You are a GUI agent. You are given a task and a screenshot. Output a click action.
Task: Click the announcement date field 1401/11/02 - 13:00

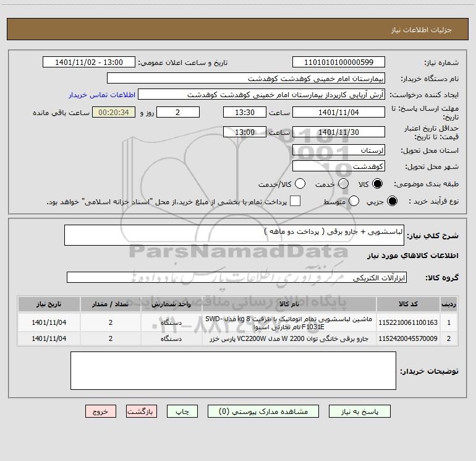[x=89, y=62]
